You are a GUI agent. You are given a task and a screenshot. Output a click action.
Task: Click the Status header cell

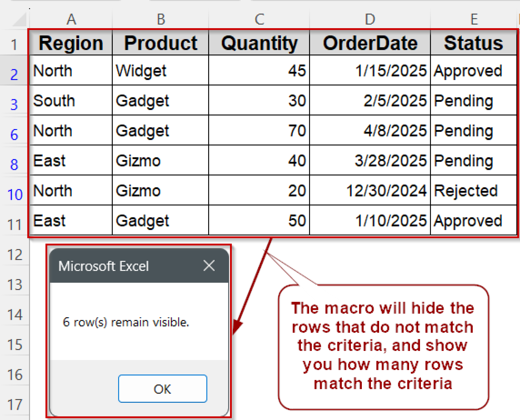click(x=474, y=43)
